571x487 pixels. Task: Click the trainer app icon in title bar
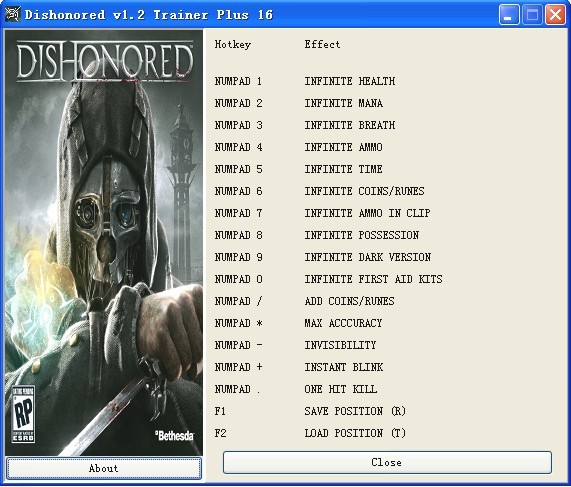click(x=13, y=15)
